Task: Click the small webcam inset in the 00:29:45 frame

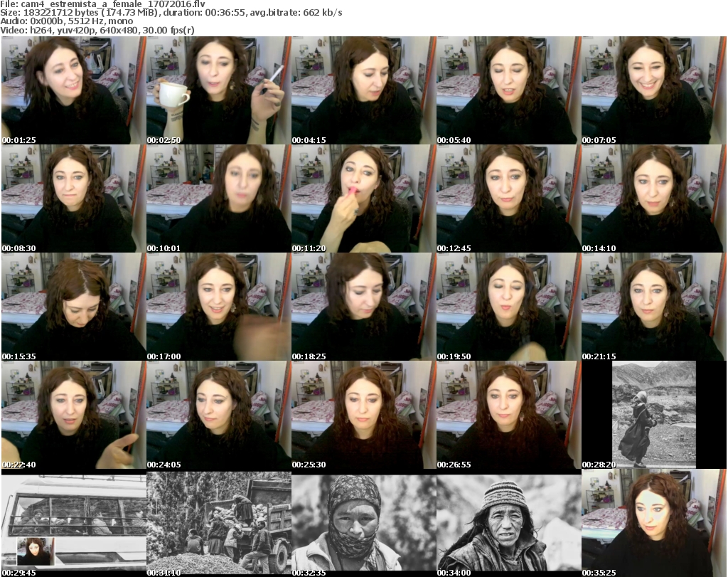Action: tap(36, 551)
